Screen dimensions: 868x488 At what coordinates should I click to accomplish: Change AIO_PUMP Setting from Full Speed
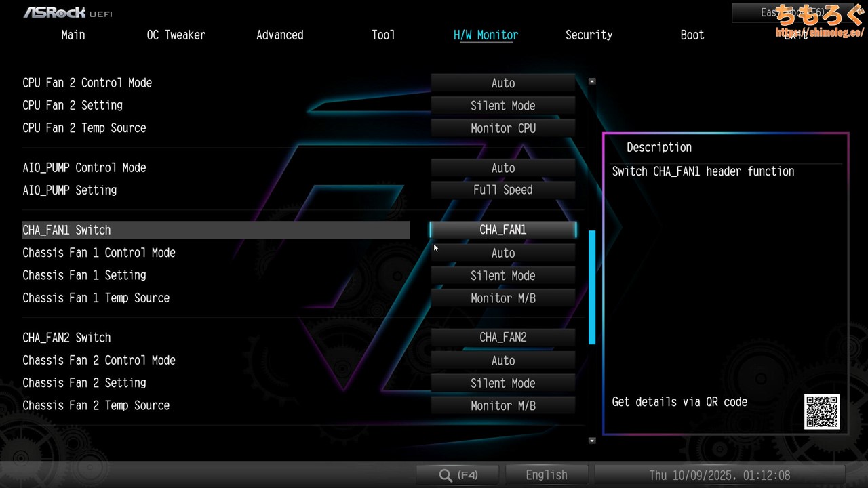coord(502,190)
